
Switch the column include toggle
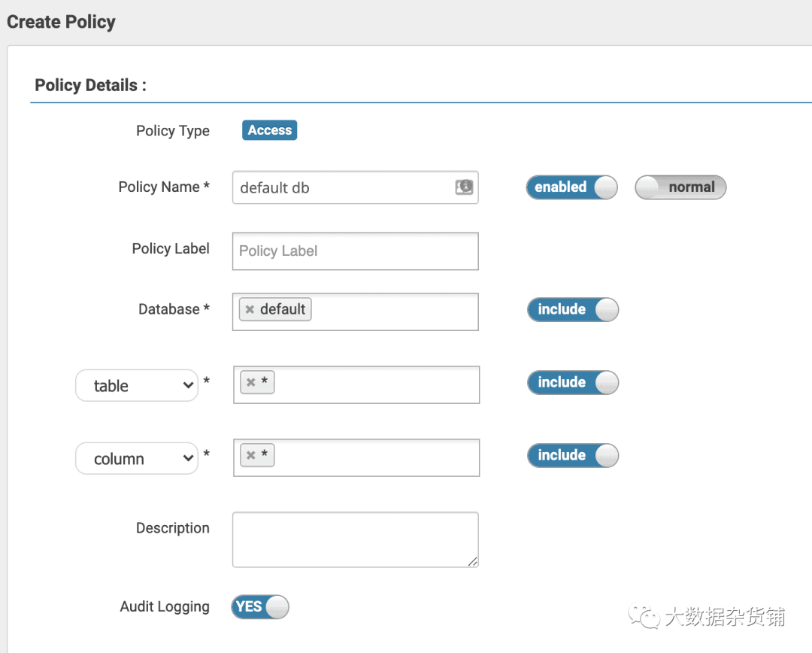573,455
